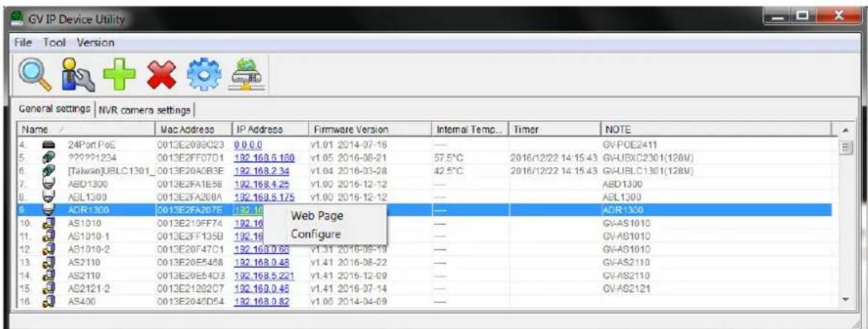Viewport: 868px width, 329px height.
Task: Click the device icon for 24Port PoE
Action: [49, 144]
